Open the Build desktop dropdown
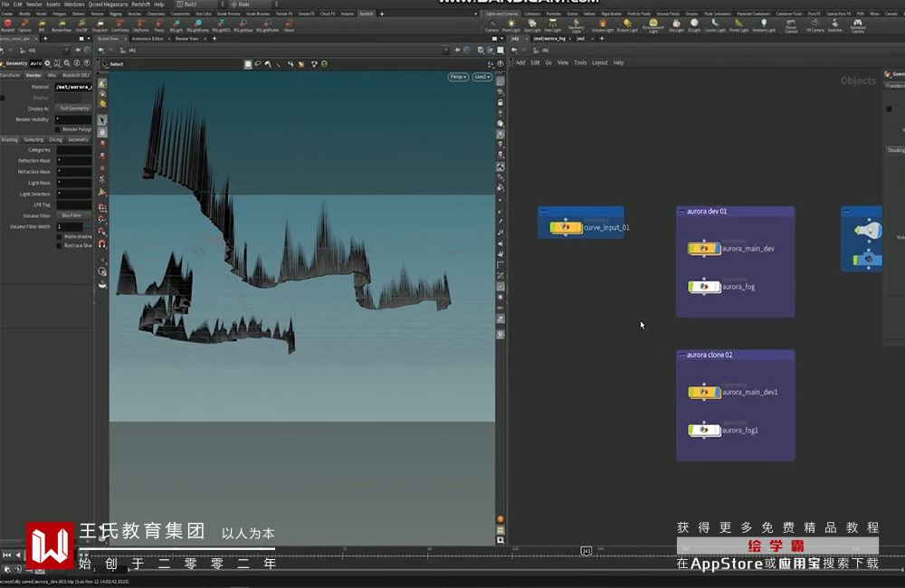Viewport: 905px width, 588px height. (x=200, y=4)
